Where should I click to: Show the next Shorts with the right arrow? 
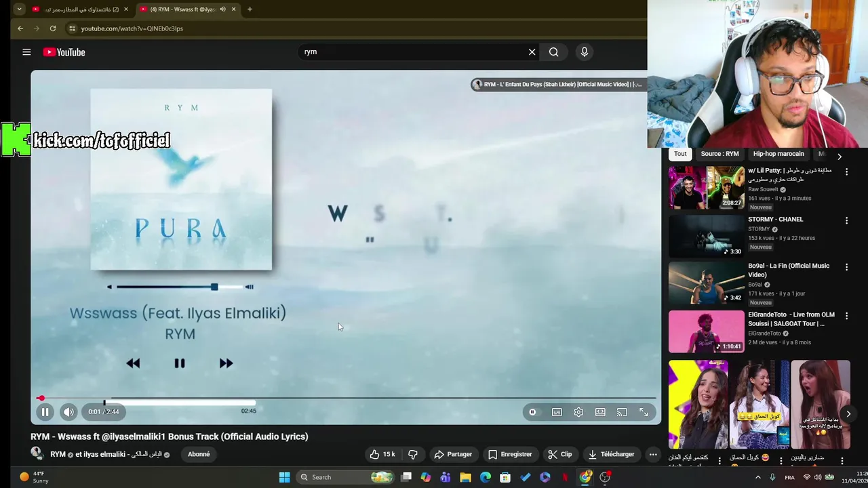click(x=848, y=414)
